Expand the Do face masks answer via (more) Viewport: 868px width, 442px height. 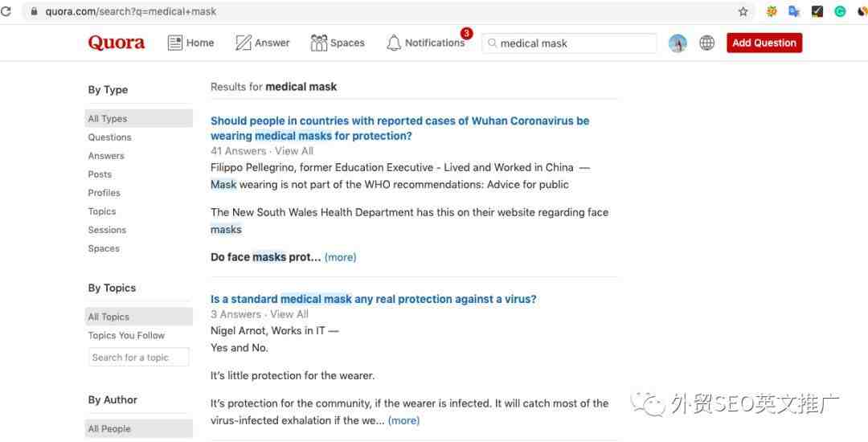tap(341, 257)
